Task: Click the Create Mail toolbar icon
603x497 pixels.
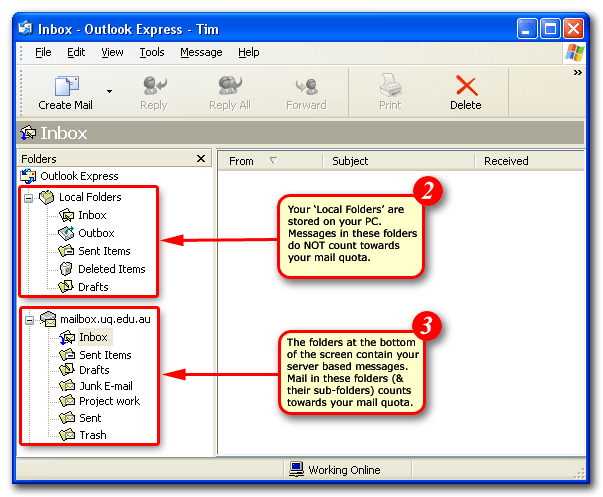Action: [67, 86]
